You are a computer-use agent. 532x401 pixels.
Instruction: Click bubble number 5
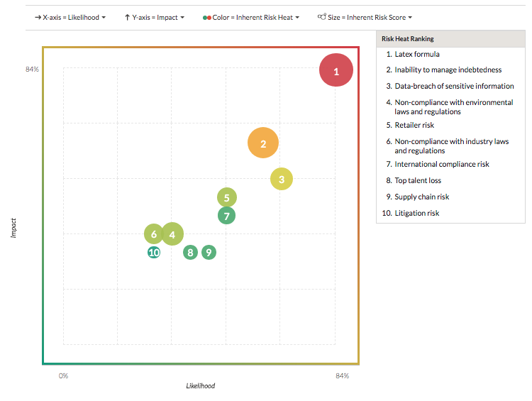[x=226, y=198]
